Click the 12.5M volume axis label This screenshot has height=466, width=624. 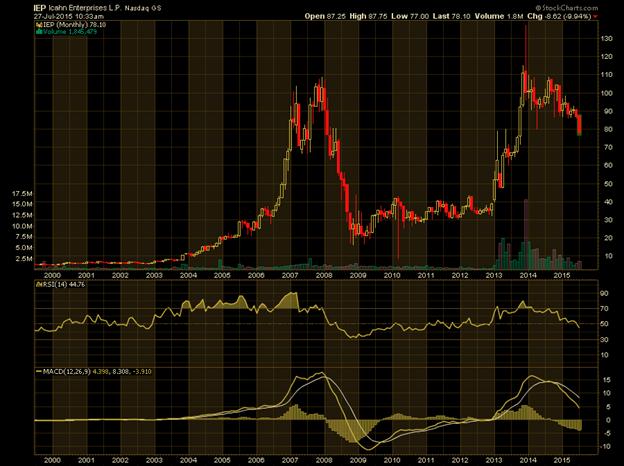pyautogui.click(x=22, y=215)
